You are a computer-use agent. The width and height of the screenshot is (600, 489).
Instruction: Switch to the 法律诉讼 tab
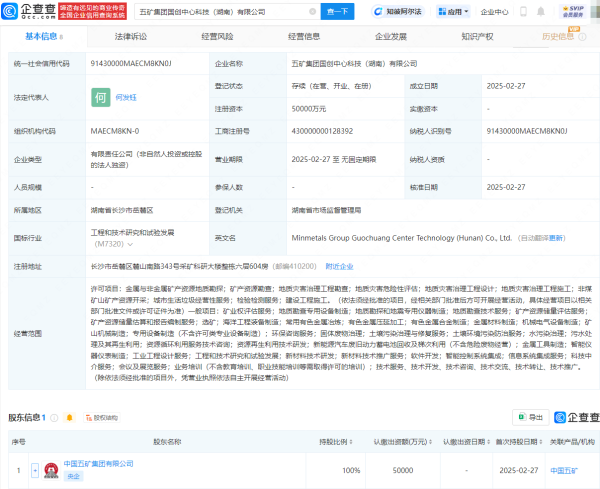(x=131, y=37)
